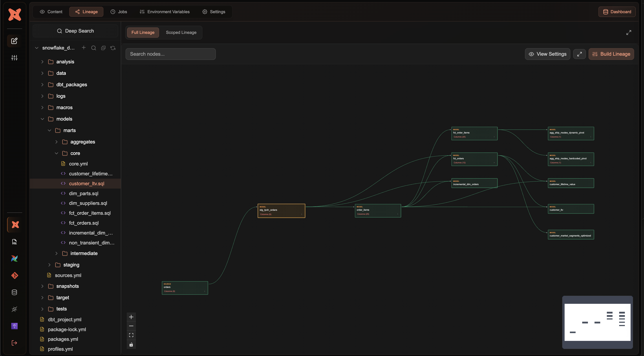Image resolution: width=644 pixels, height=356 pixels.
Task: Click the Search nodes input field
Action: (x=170, y=54)
